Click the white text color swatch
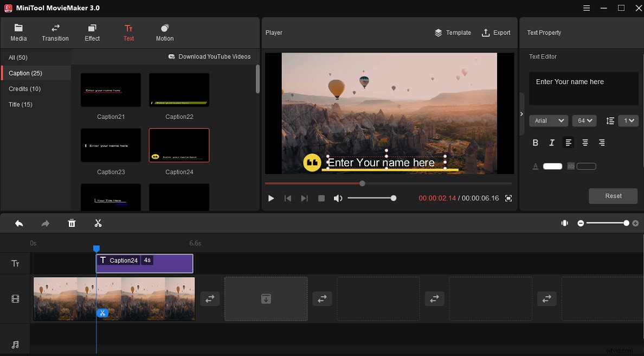The image size is (644, 356). click(552, 166)
